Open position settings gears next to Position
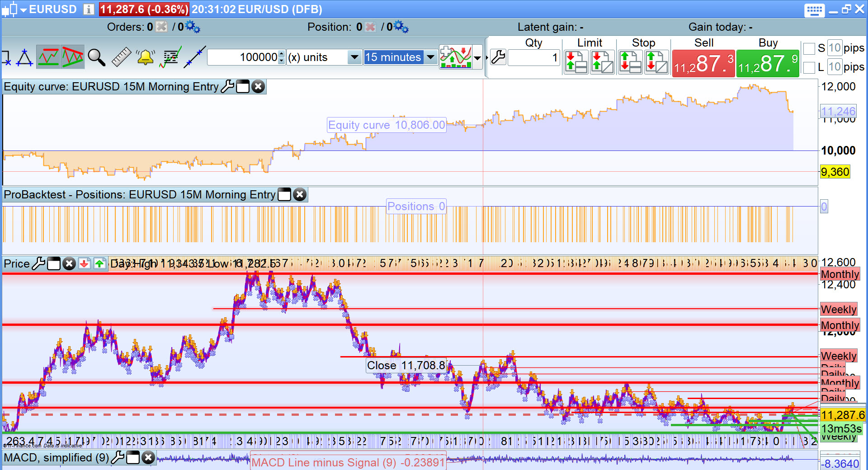Screen dimensions: 868x470 pos(401,27)
